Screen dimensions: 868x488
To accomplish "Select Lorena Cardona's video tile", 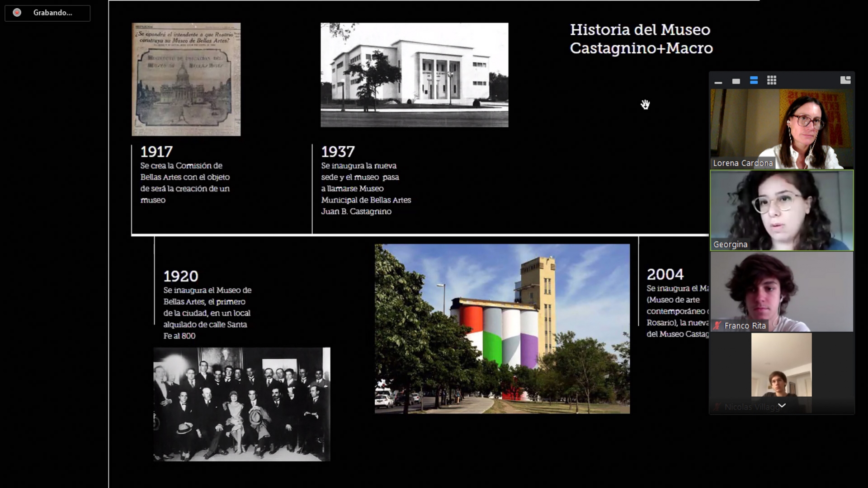I will pyautogui.click(x=782, y=129).
